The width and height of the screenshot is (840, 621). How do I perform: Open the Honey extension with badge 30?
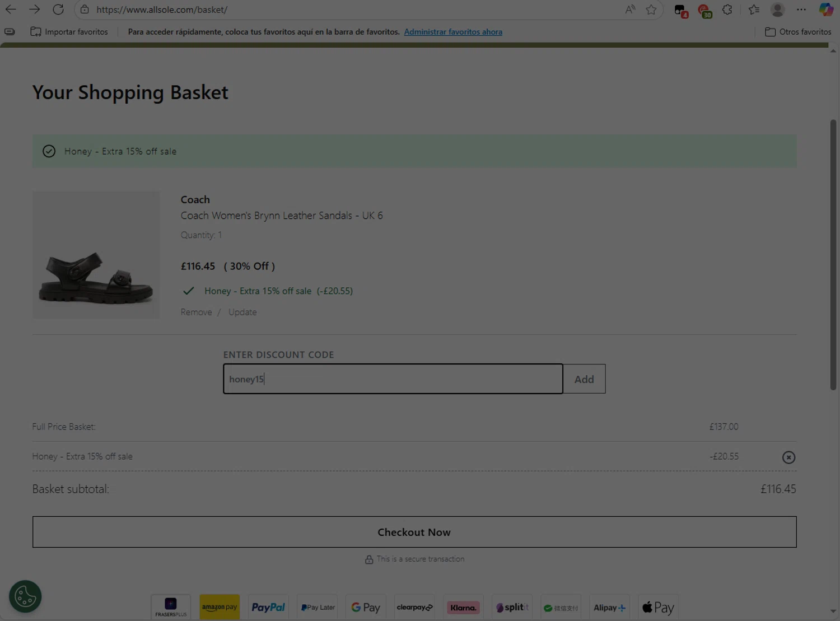(704, 10)
